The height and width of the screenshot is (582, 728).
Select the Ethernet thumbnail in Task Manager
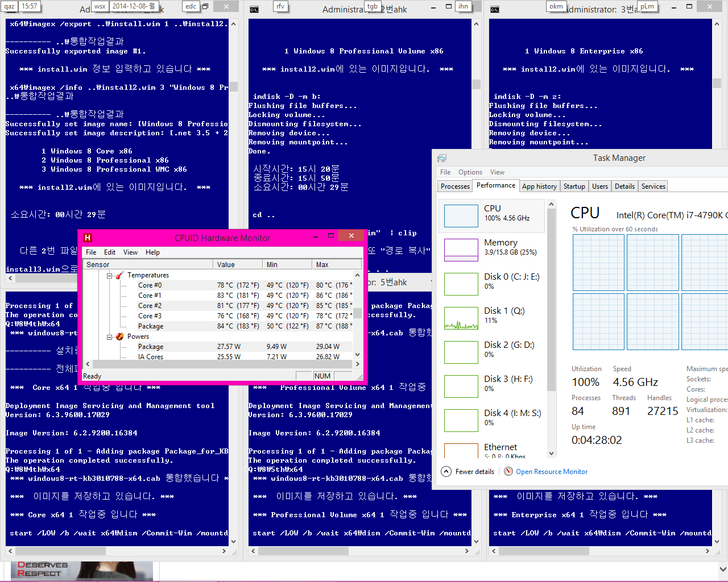(461, 451)
